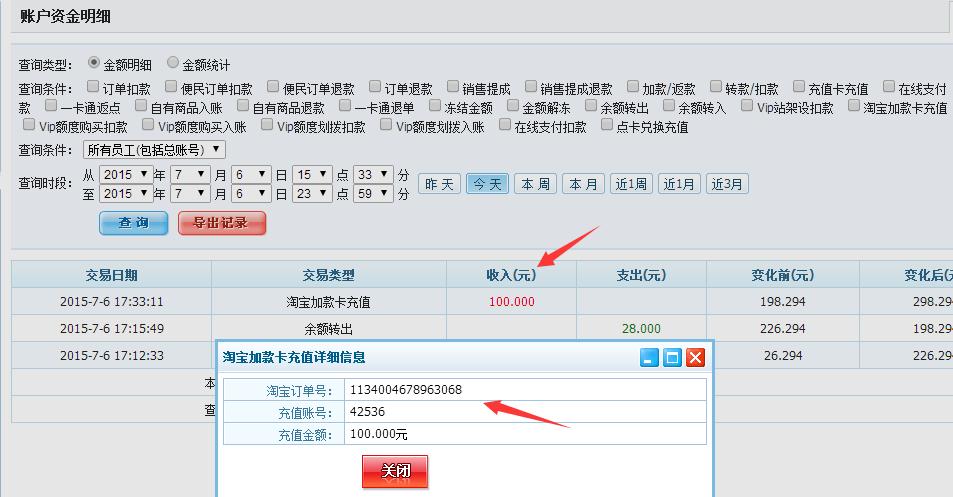Check the 金额解冻 checkbox
The width and height of the screenshot is (953, 497).
click(x=513, y=106)
